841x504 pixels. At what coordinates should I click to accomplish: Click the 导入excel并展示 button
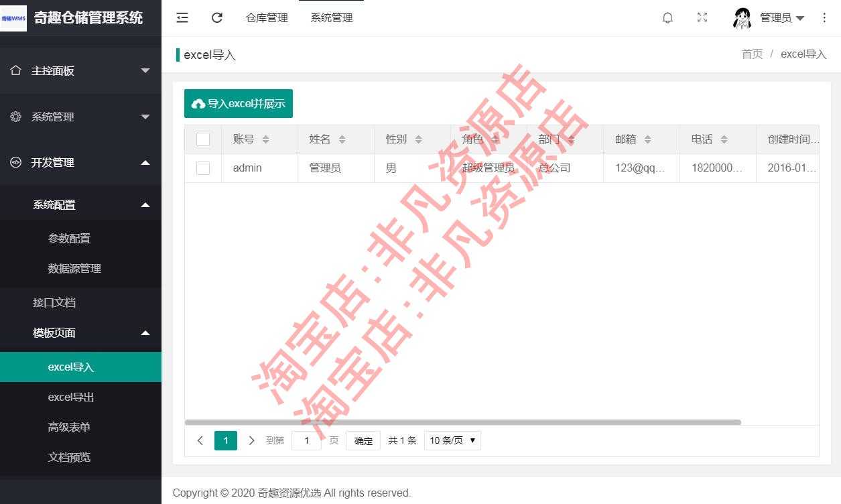pos(238,103)
